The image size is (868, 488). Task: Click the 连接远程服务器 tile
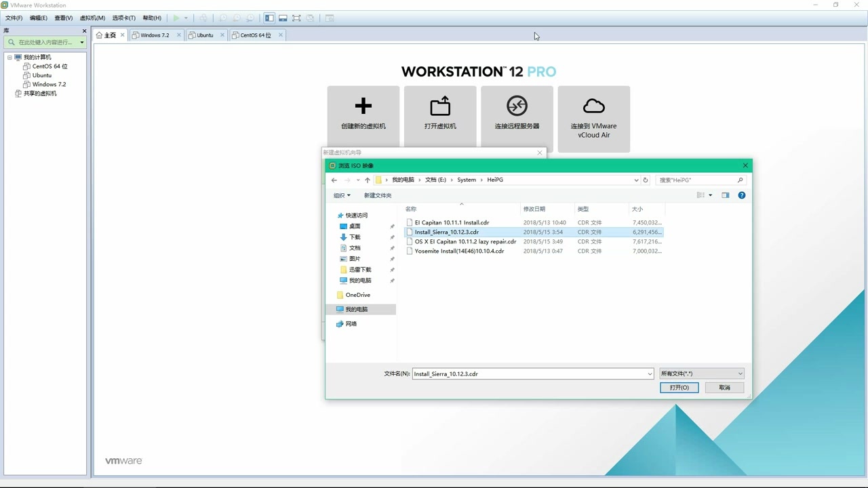[517, 119]
